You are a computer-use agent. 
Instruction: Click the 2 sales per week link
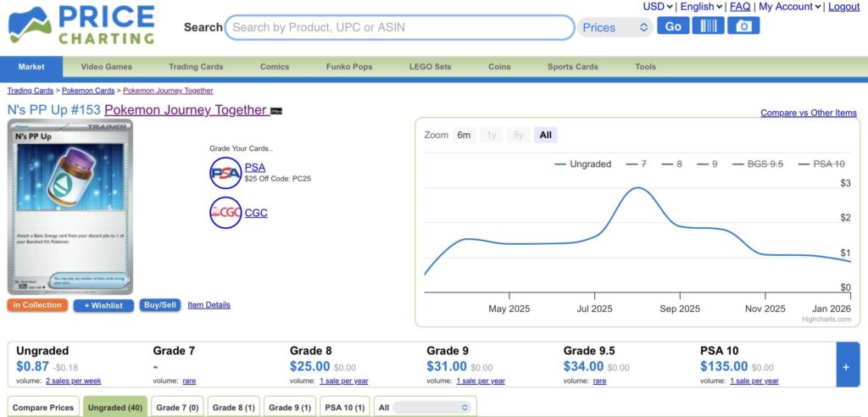click(x=74, y=381)
